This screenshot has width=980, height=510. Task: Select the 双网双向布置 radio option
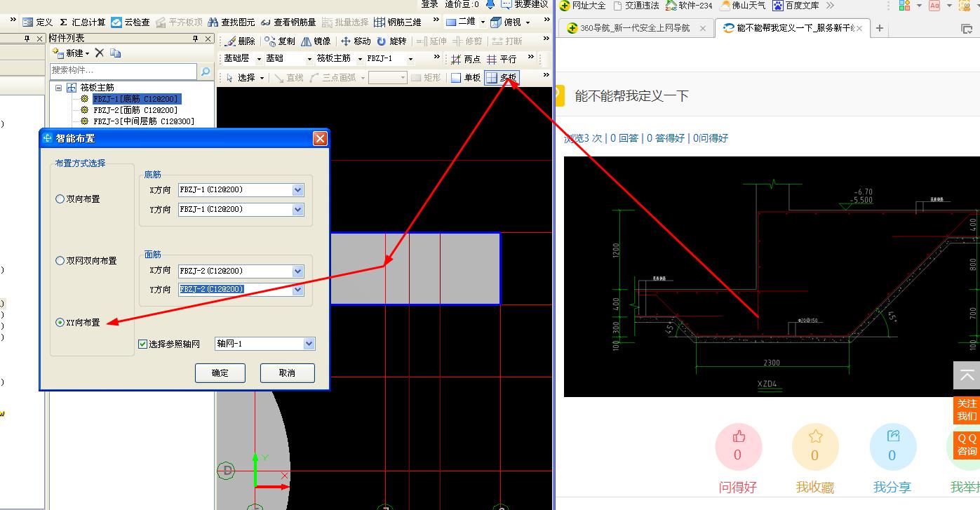coord(60,261)
